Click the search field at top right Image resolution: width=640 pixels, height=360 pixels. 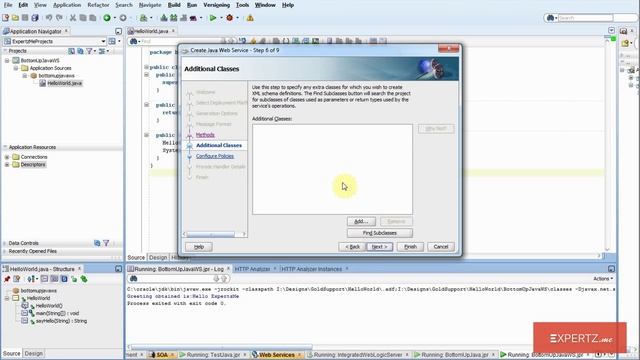pos(585,18)
